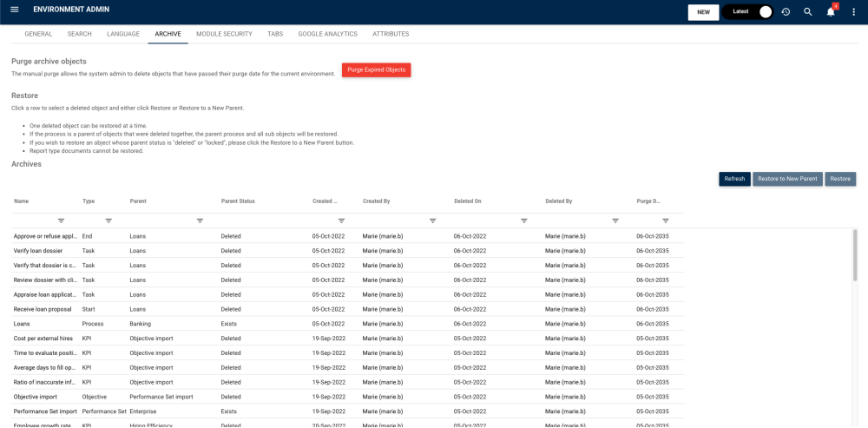Select 'Verify that dossier is c...' row
Image resolution: width=868 pixels, height=428 pixels.
click(348, 265)
